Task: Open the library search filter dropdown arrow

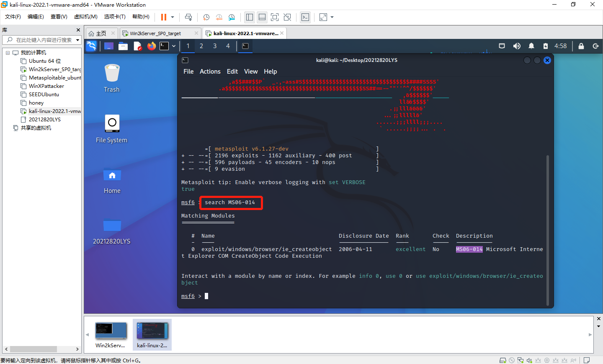Action: 77,40
